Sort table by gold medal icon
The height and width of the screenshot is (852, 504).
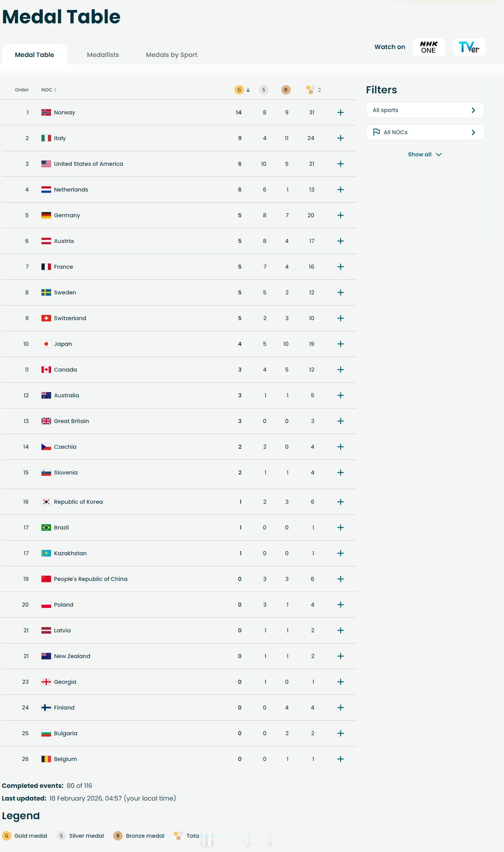tap(239, 90)
